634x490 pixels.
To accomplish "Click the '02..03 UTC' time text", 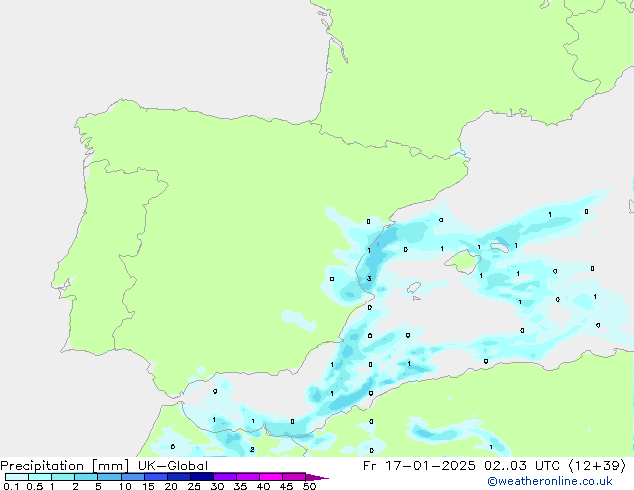I will [522, 466].
